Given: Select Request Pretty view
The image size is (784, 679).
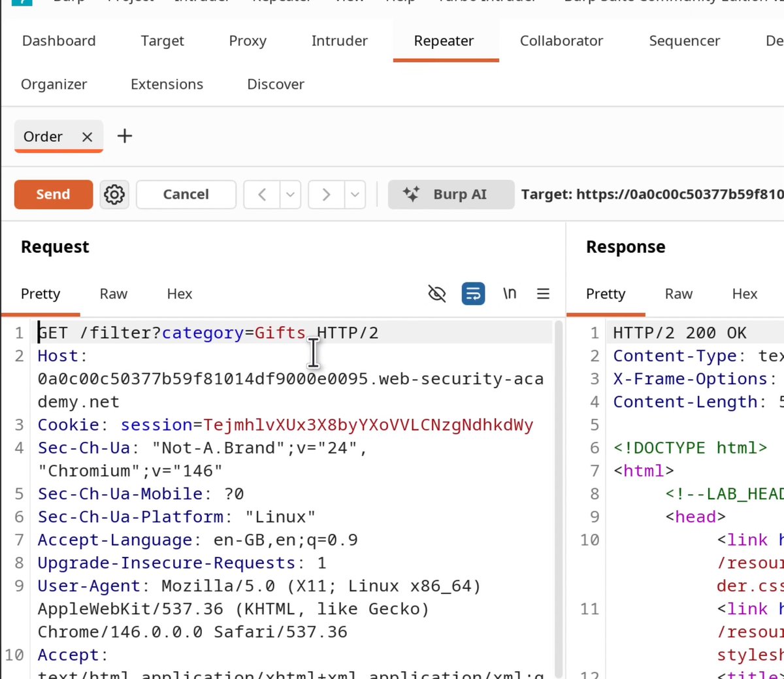Looking at the screenshot, I should click(x=41, y=294).
